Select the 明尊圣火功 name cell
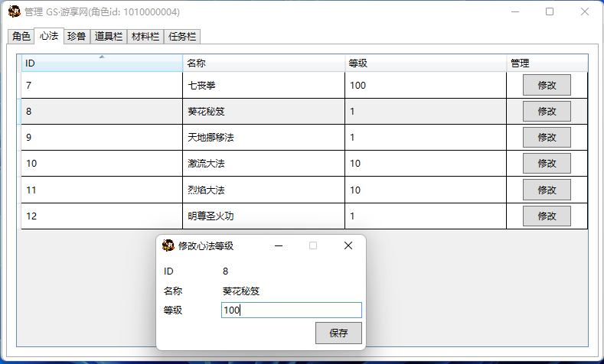The height and width of the screenshot is (364, 604). pos(263,216)
